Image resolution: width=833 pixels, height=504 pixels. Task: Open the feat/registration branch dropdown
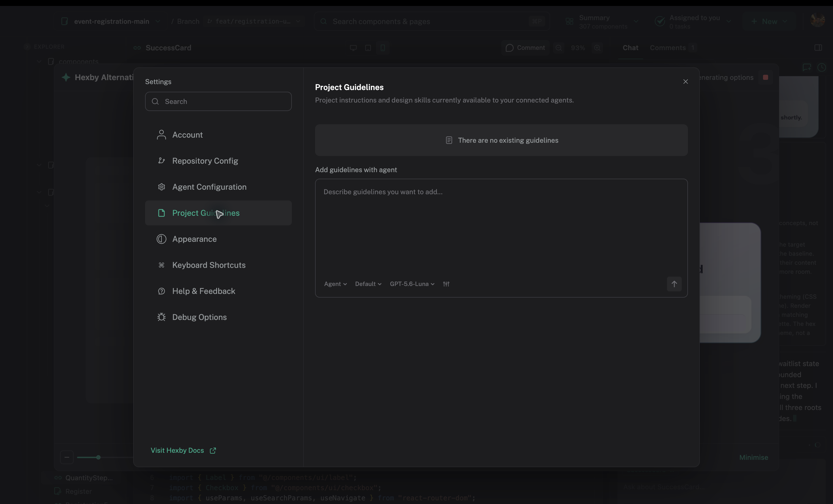[254, 21]
